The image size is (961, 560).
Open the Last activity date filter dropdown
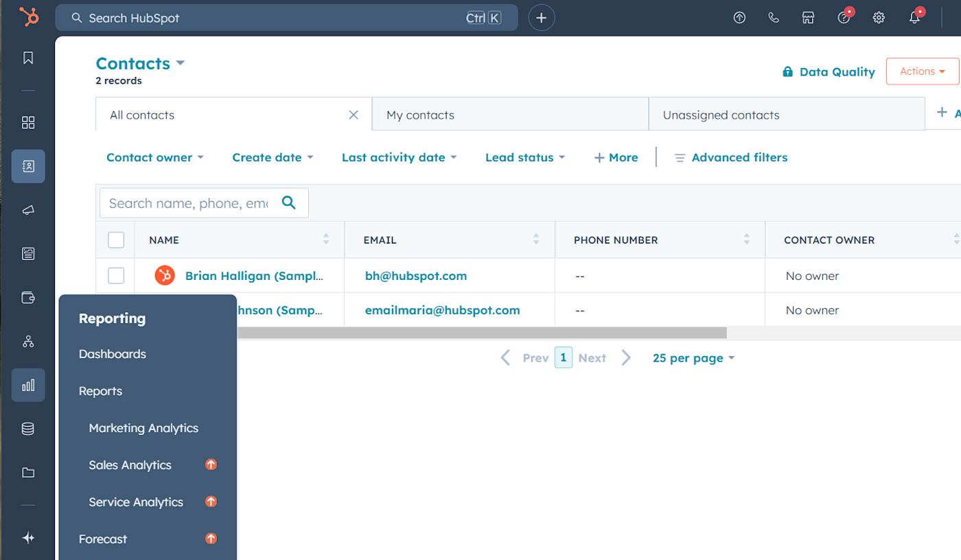[x=399, y=157]
